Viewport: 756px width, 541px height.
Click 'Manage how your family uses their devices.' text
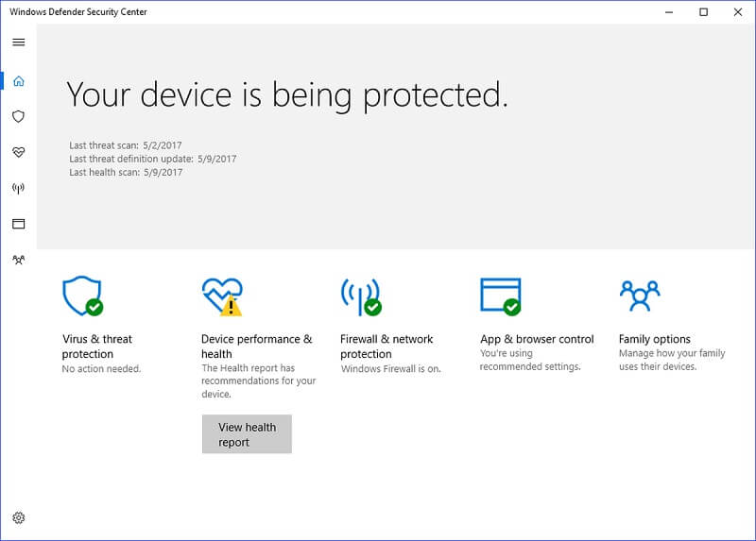[x=672, y=360]
